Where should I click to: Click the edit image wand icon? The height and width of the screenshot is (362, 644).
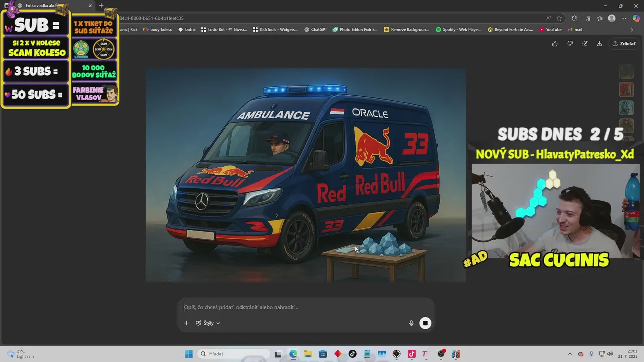pos(584,44)
